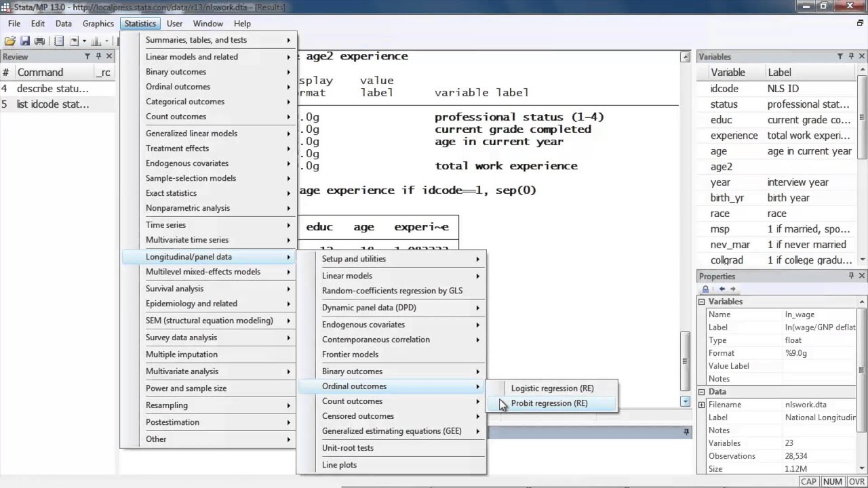Choose Line plots
The height and width of the screenshot is (488, 868).
coord(391,465)
